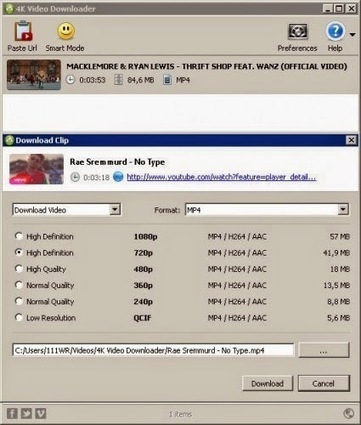Open the YouTube video URL link
361x425 pixels.
tap(221, 177)
